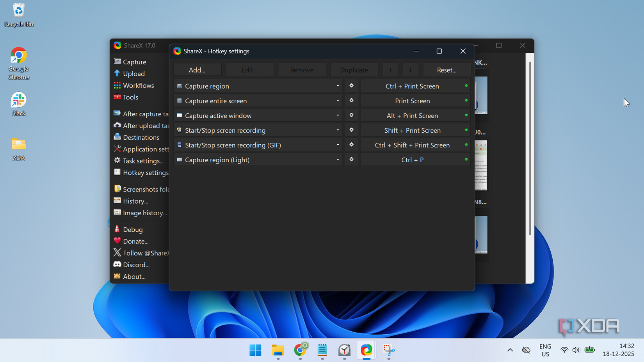Click the About crown icon
This screenshot has height=362, width=644.
tap(117, 276)
